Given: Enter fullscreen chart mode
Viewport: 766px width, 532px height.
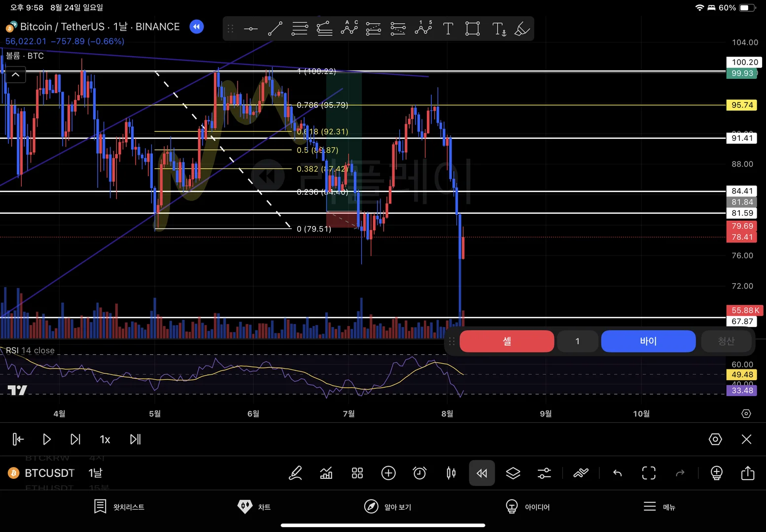Looking at the screenshot, I should [x=649, y=473].
